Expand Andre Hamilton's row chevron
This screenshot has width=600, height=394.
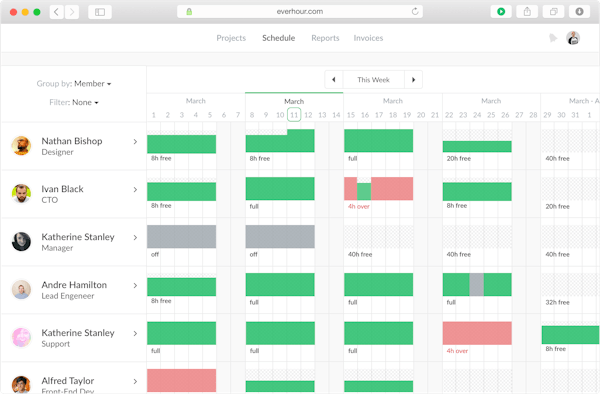click(x=135, y=285)
